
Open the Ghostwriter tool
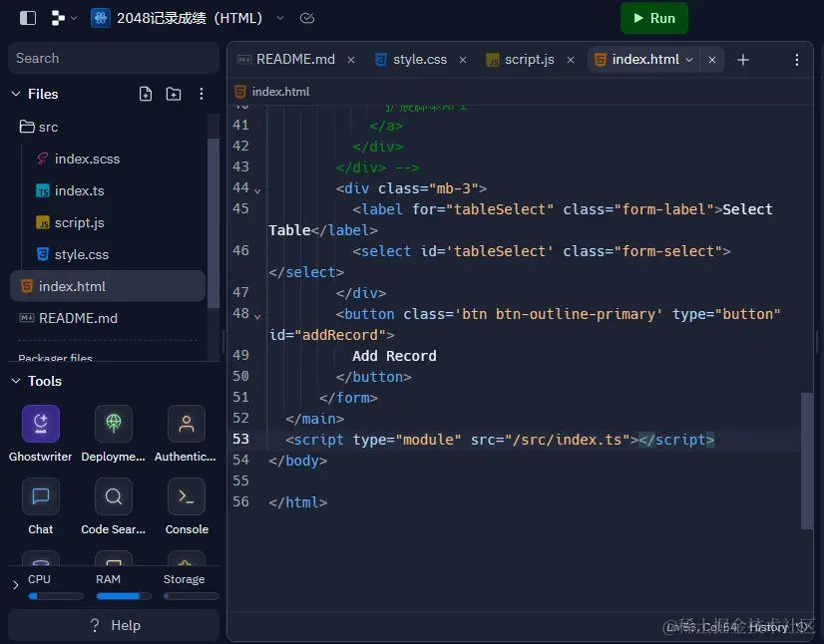(x=41, y=434)
